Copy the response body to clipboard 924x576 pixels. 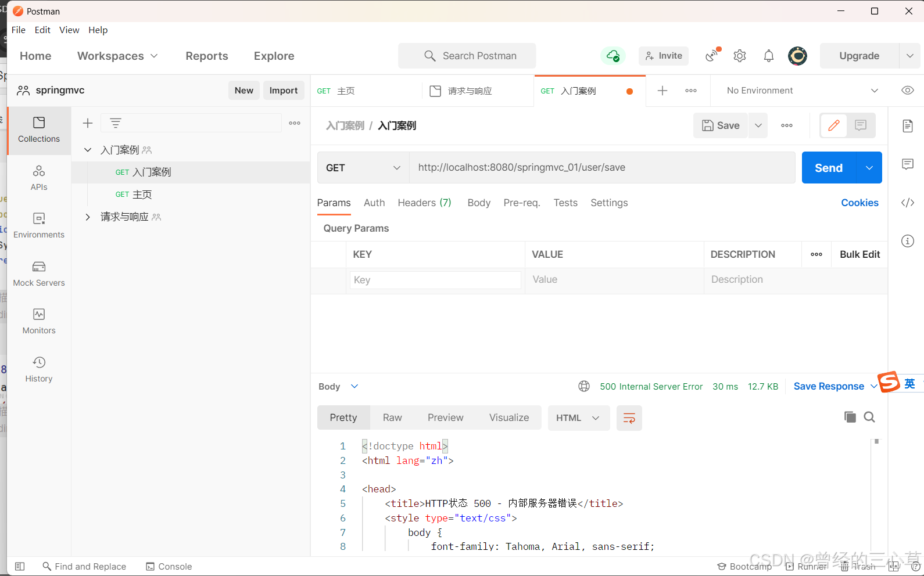[x=850, y=417]
